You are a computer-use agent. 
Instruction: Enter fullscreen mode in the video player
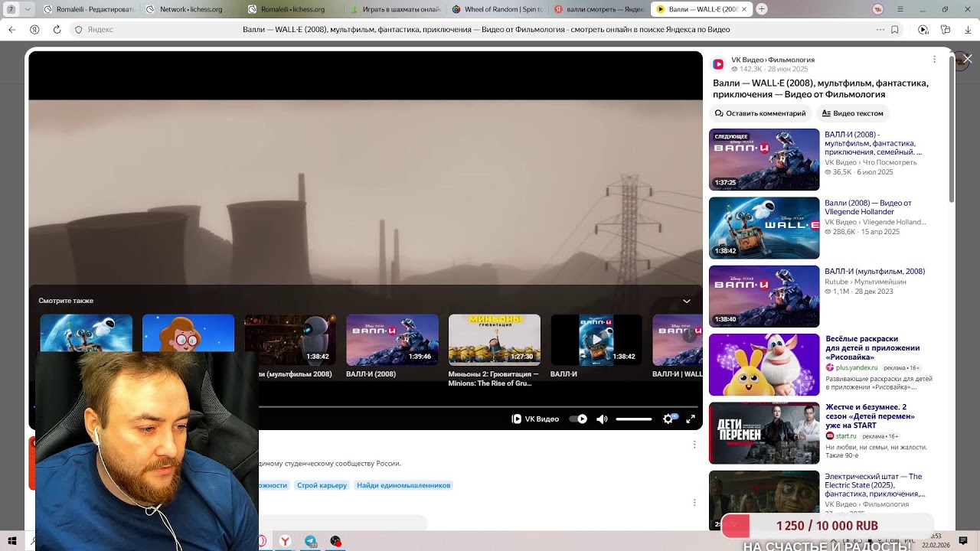coord(691,419)
